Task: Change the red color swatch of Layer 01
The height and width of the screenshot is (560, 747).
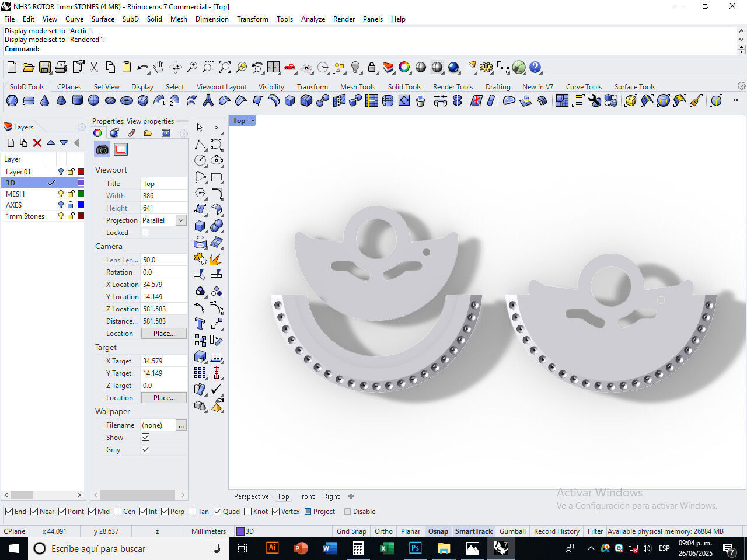Action: tap(81, 171)
